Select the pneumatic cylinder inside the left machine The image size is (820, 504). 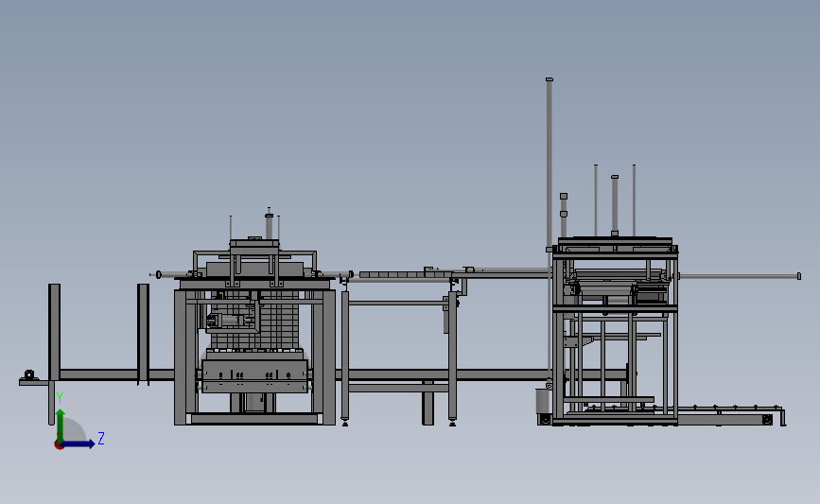229,321
